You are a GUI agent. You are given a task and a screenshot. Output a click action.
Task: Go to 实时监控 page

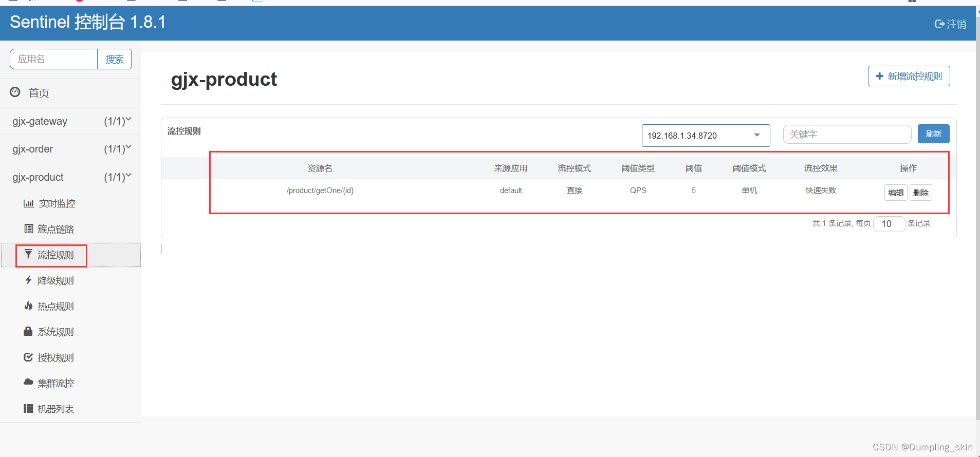70,203
